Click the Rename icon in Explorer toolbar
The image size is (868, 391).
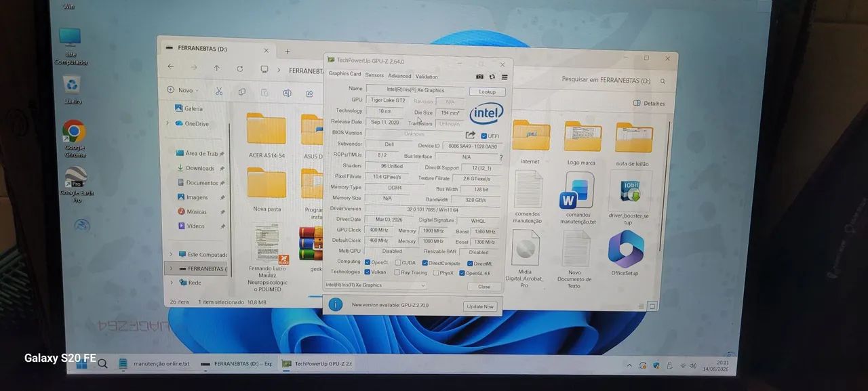288,93
